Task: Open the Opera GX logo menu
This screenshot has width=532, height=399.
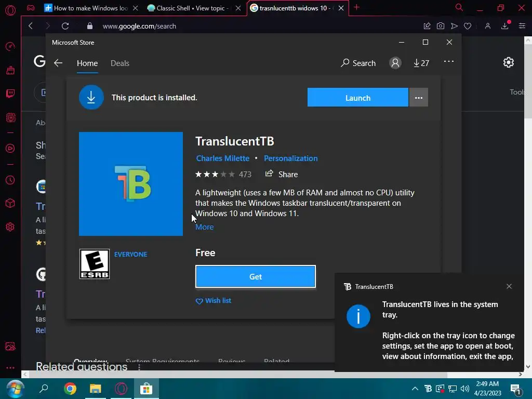Action: tap(10, 10)
